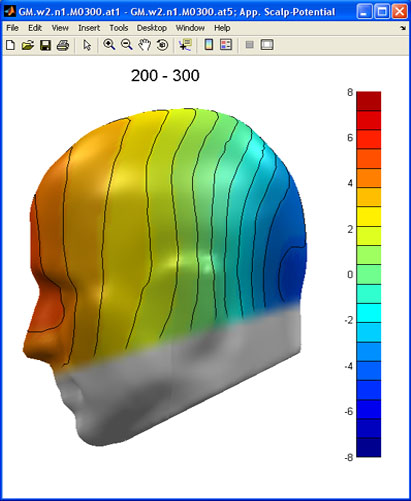Click the dark red top colorbar segment
The width and height of the screenshot is (411, 501).
coord(369,101)
